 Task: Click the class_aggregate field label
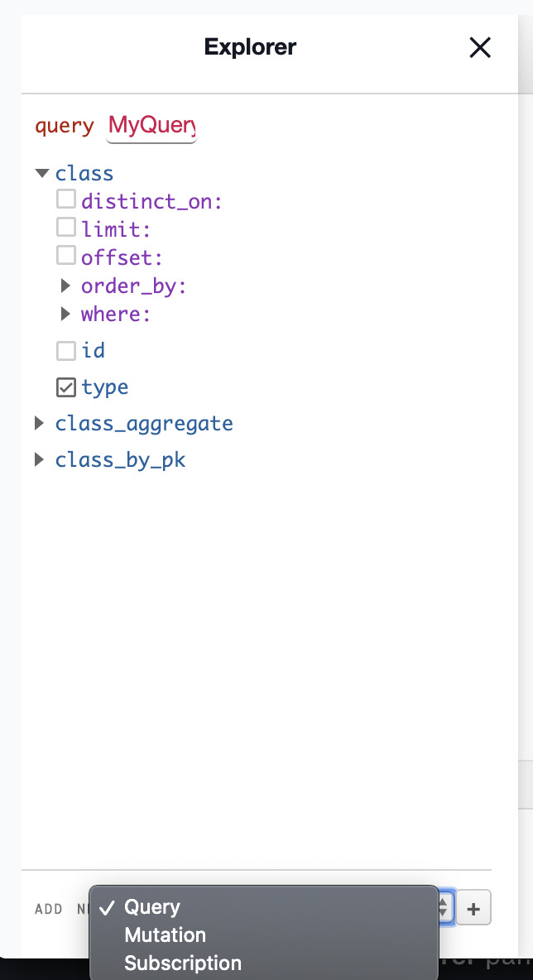(144, 423)
